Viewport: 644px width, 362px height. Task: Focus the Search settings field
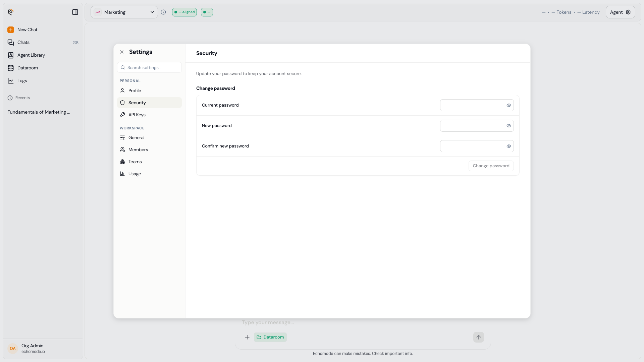[x=149, y=67]
